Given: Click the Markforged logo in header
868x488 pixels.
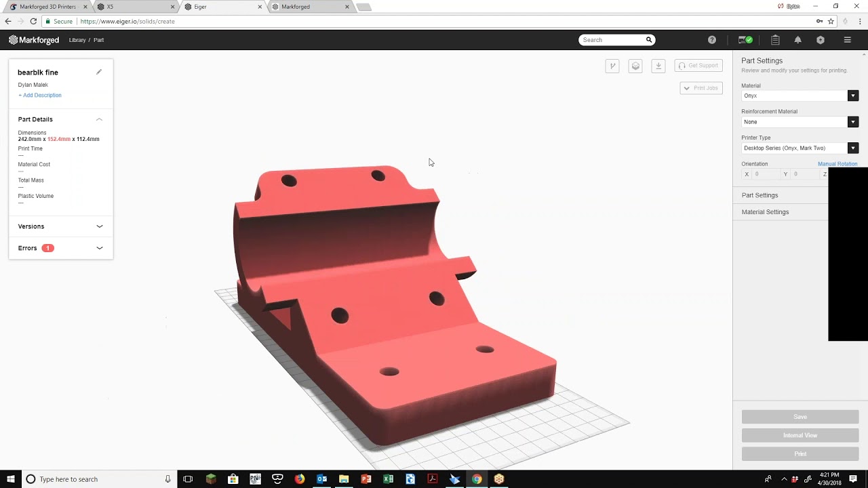Looking at the screenshot, I should [34, 40].
